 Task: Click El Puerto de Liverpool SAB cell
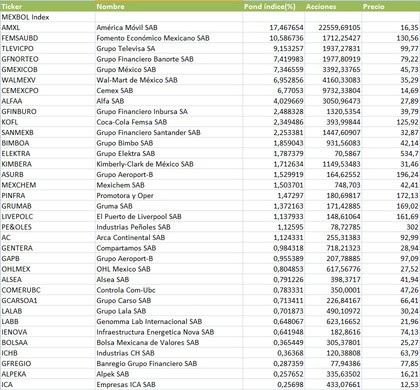pyautogui.click(x=169, y=216)
